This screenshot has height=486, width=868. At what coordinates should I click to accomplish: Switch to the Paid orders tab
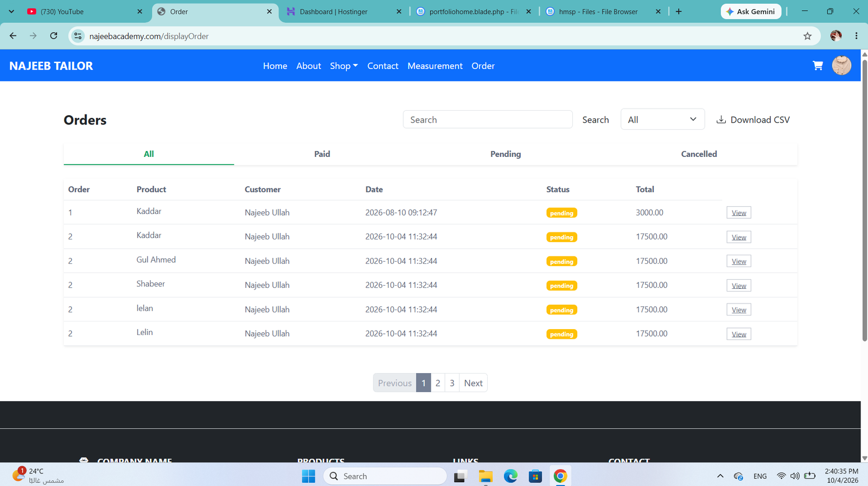coord(322,154)
